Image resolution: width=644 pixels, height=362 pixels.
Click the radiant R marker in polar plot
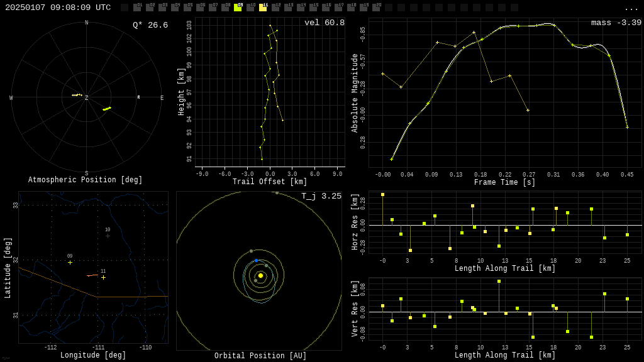pyautogui.click(x=138, y=97)
